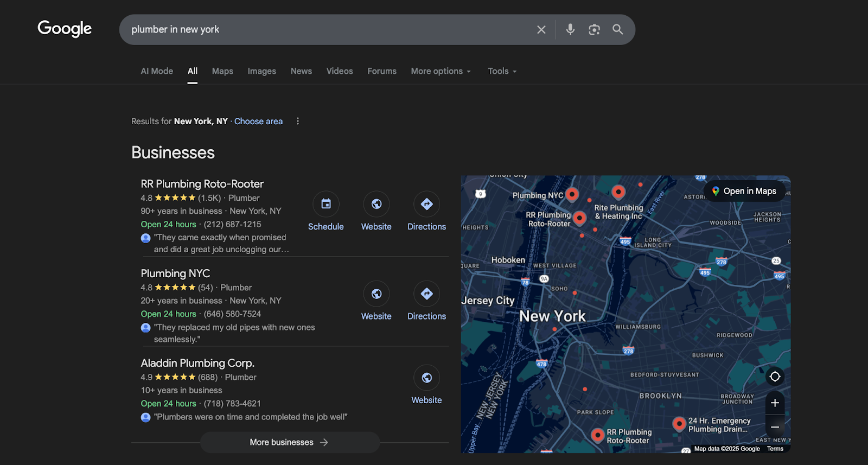Open the Plumbing NYC listing title
The image size is (868, 465).
coord(175,273)
